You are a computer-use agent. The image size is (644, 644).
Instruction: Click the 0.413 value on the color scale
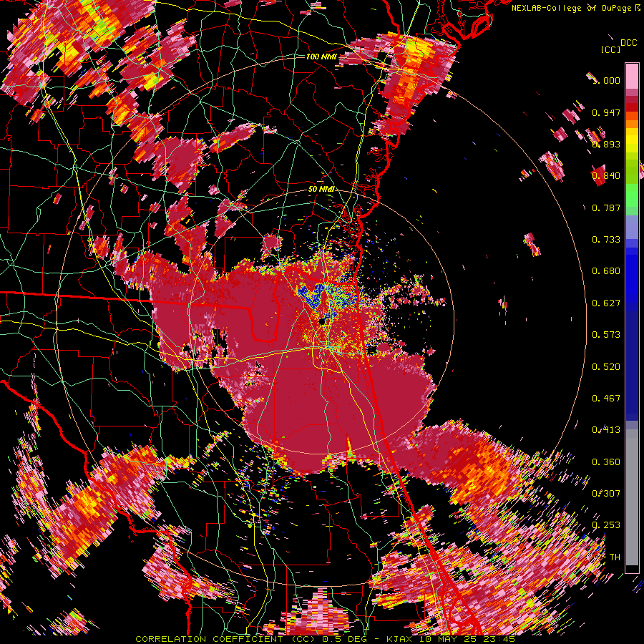(606, 430)
